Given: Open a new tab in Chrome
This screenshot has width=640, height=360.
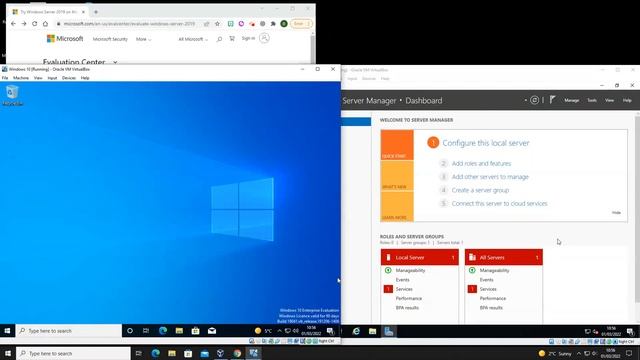Looking at the screenshot, I should [x=96, y=12].
